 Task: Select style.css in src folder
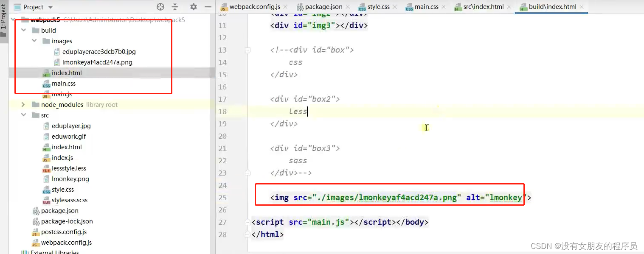click(x=63, y=190)
